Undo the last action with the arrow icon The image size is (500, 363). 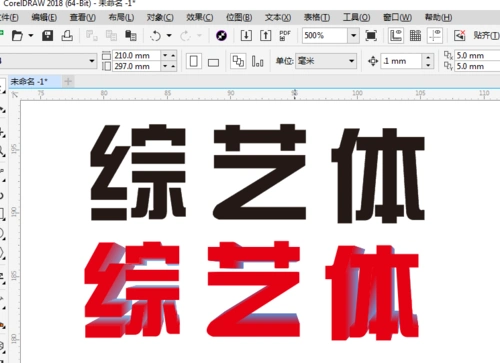(x=156, y=35)
